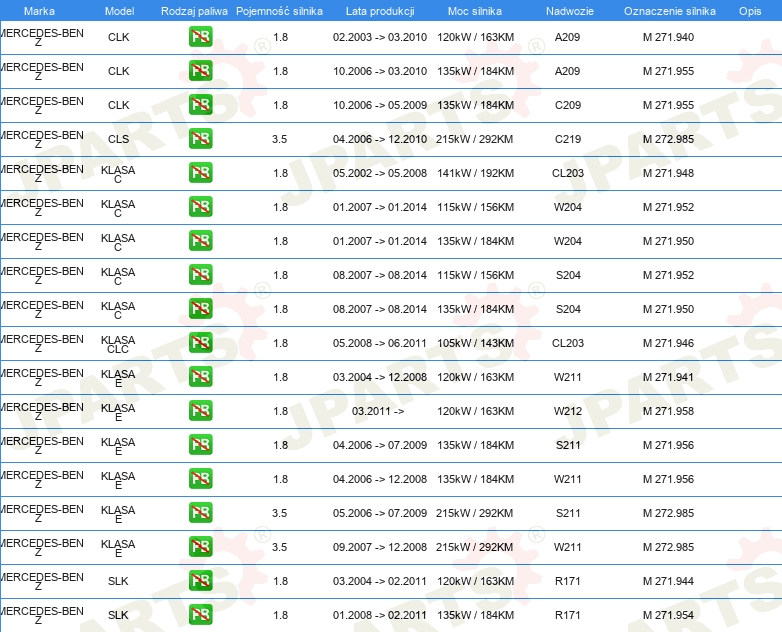782x632 pixels.
Task: Select engine code M 271.954
Action: point(668,615)
